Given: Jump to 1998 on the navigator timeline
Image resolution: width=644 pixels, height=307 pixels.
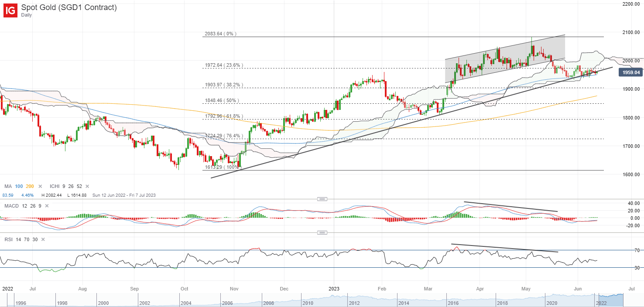Looking at the screenshot, I should [x=63, y=303].
